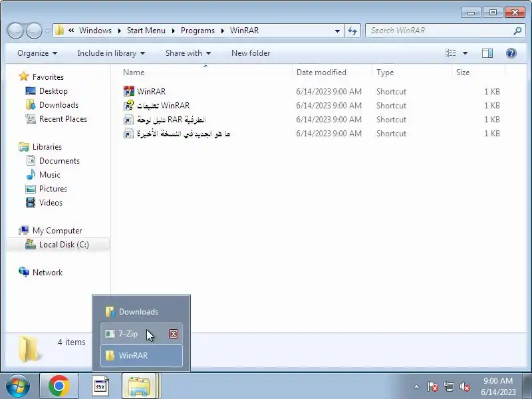Open Google Chrome from taskbar
532x399 pixels.
pos(59,386)
